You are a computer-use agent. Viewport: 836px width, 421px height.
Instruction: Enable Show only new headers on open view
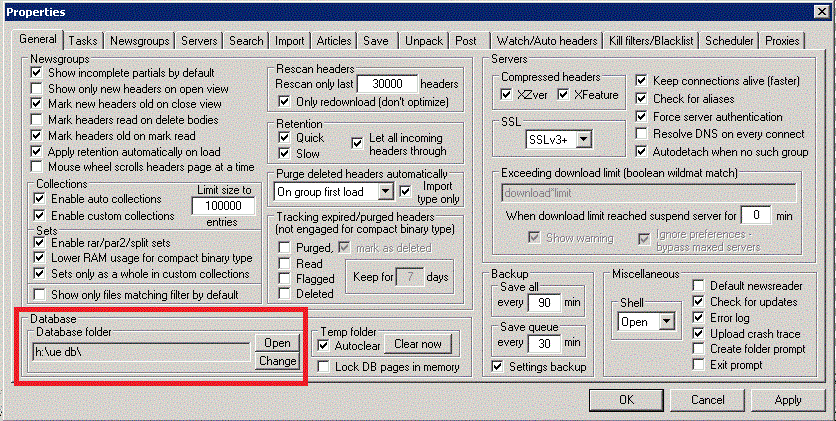pos(37,89)
